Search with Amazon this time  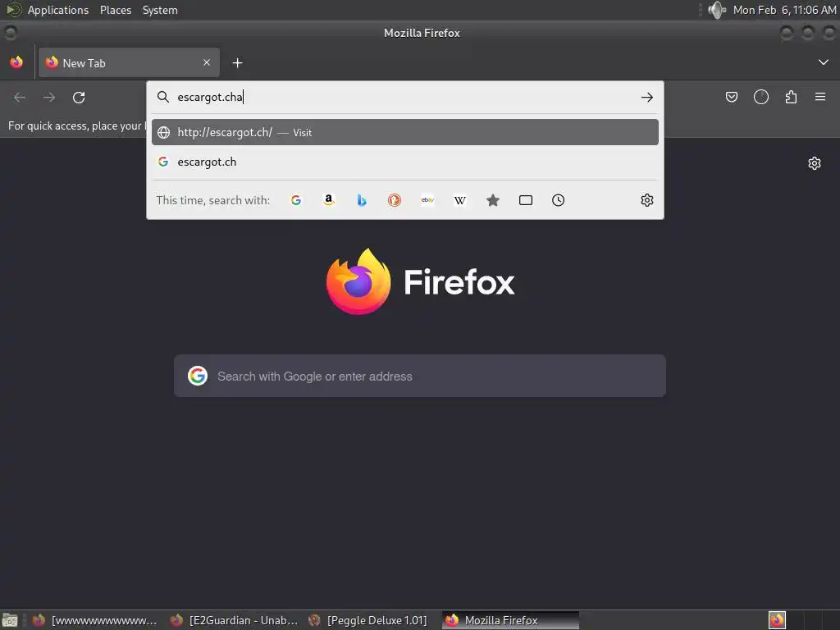329,200
